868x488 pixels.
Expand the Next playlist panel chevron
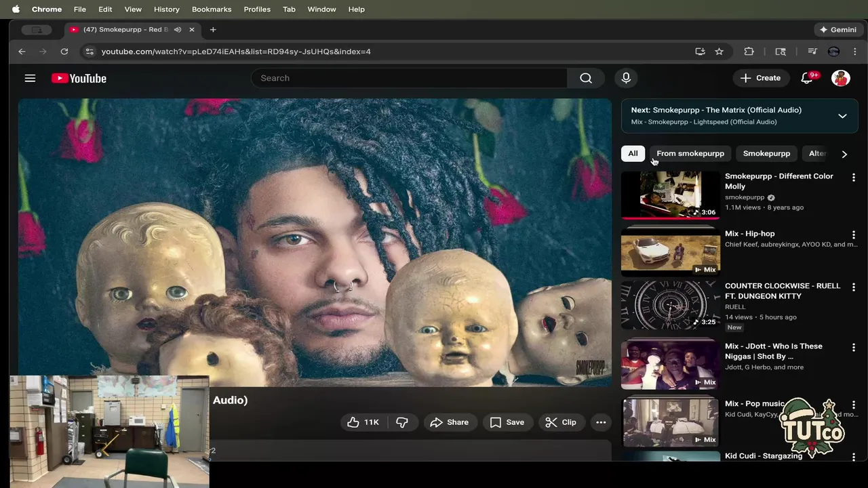(x=842, y=116)
